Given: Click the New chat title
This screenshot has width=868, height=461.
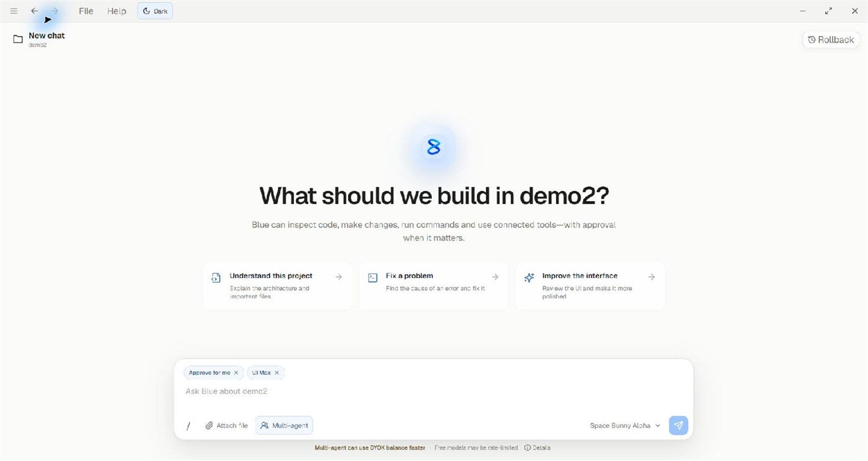Looking at the screenshot, I should coord(47,35).
